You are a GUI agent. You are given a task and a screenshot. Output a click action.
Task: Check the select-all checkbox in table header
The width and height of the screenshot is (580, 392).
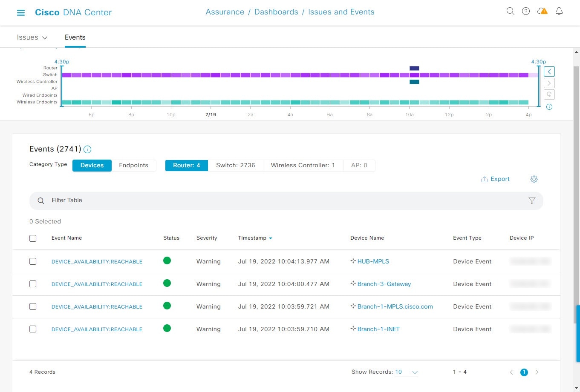[x=33, y=238]
